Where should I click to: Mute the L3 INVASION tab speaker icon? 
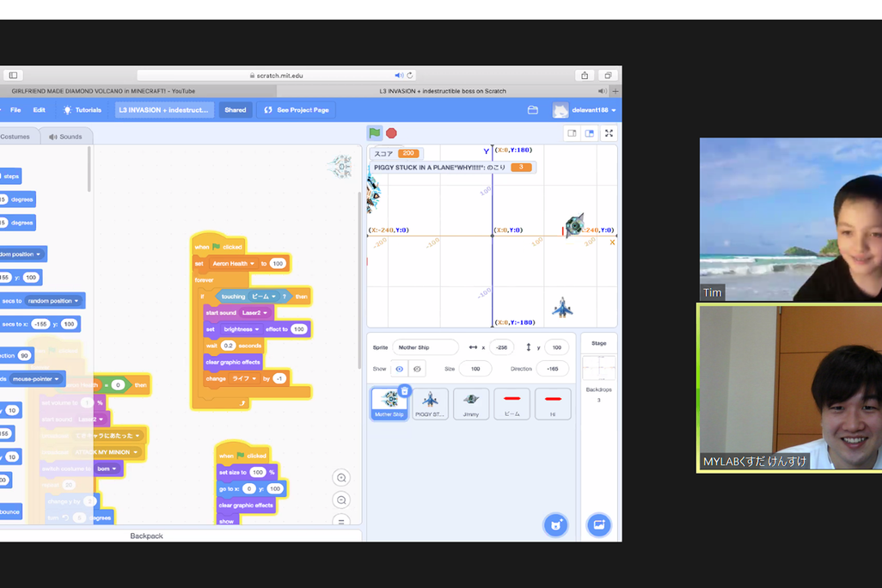(602, 91)
